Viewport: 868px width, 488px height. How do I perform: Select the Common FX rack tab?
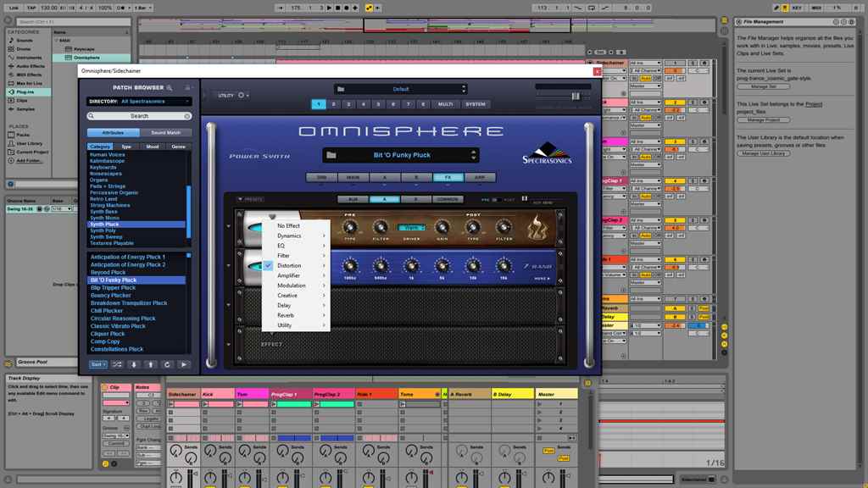(x=448, y=199)
